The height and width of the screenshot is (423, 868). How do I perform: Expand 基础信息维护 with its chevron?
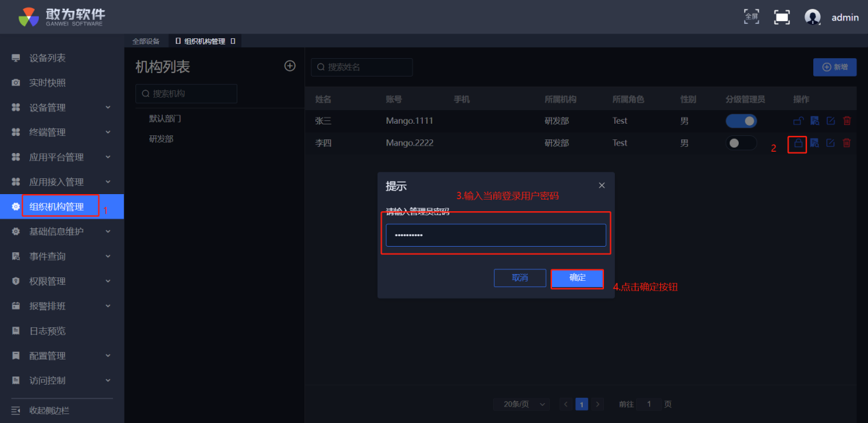pos(108,232)
